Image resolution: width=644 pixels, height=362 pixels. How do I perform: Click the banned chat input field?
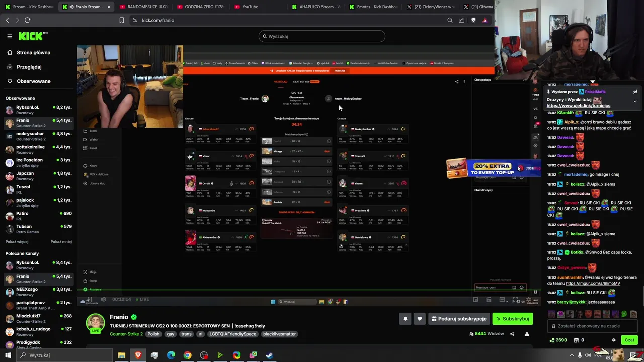[x=593, y=326]
